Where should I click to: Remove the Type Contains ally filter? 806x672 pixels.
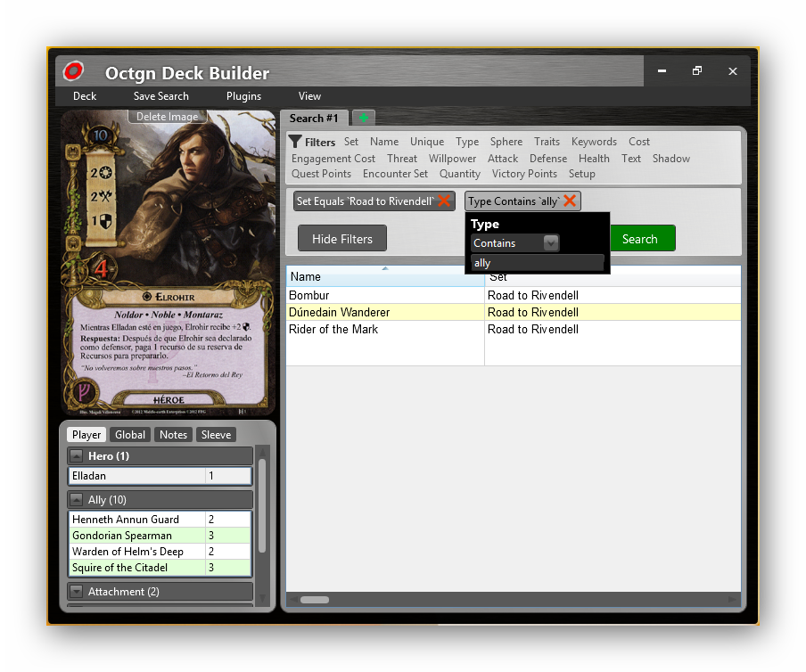click(570, 201)
